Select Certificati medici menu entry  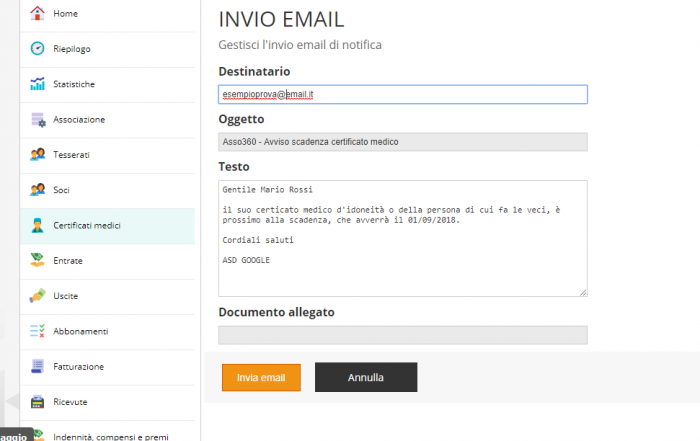click(107, 225)
